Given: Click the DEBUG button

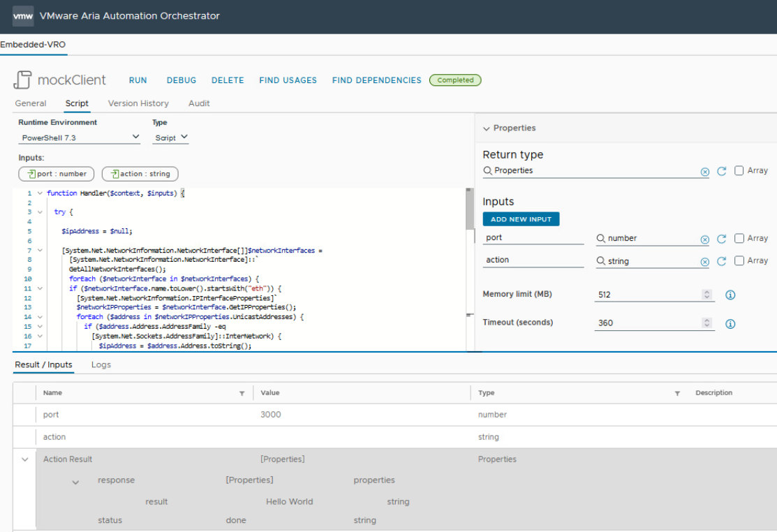Looking at the screenshot, I should point(182,80).
